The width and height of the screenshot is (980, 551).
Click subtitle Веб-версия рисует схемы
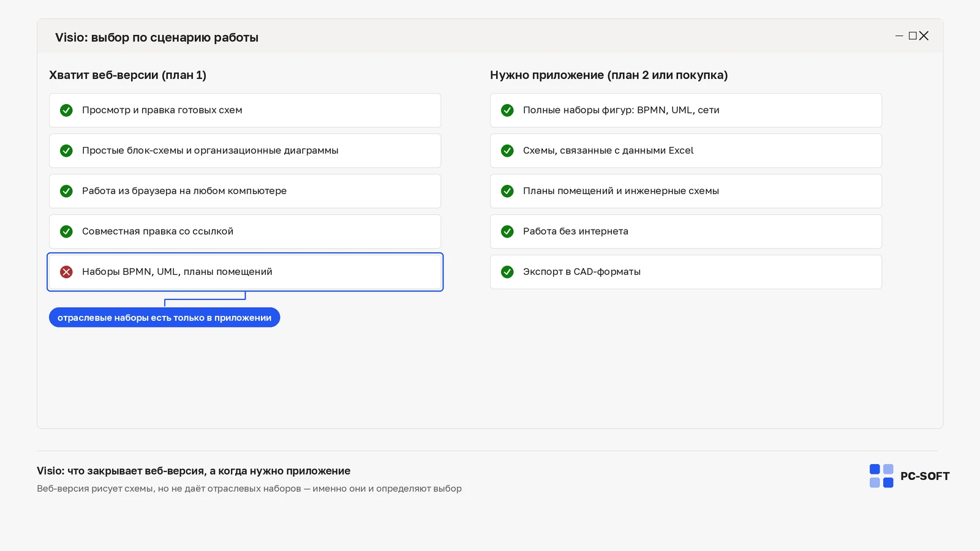[249, 489]
